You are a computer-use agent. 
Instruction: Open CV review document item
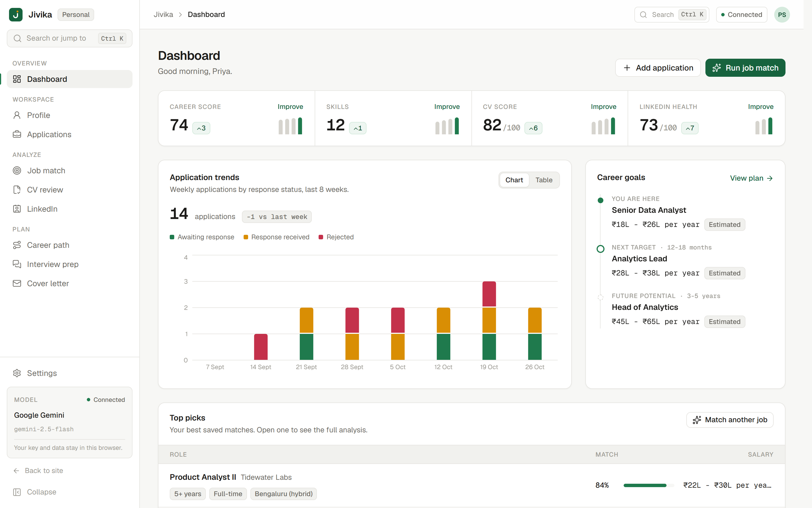click(69, 190)
